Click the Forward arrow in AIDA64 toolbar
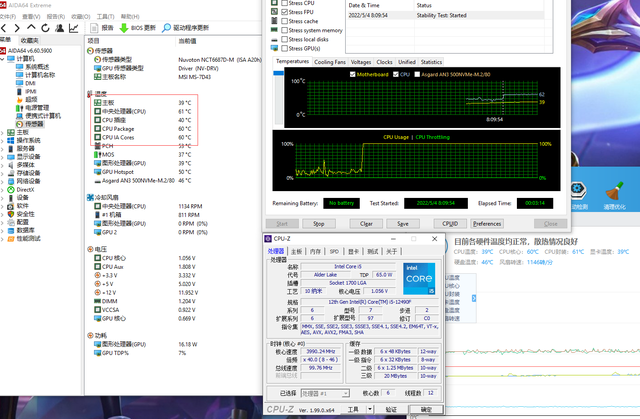Screen dimensions: 640x419 pos(17,28)
